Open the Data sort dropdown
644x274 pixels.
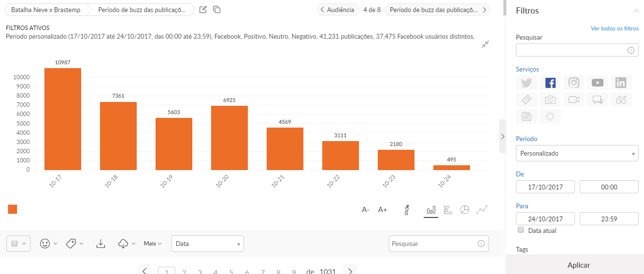(207, 244)
